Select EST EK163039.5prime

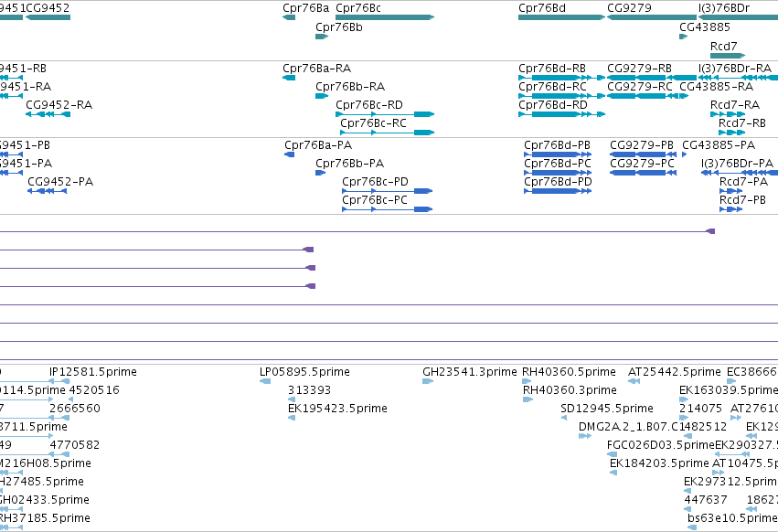click(x=684, y=399)
